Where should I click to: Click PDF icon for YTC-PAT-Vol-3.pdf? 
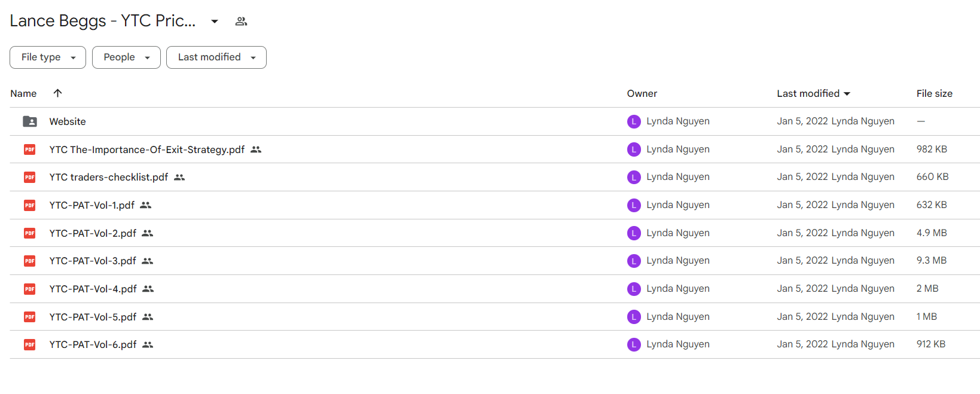[30, 261]
